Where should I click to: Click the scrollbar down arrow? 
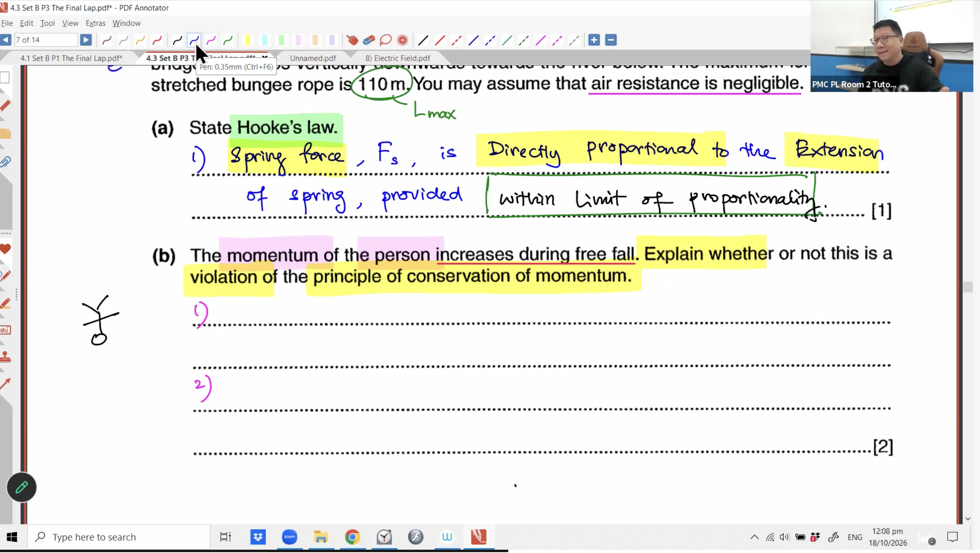coord(968,519)
